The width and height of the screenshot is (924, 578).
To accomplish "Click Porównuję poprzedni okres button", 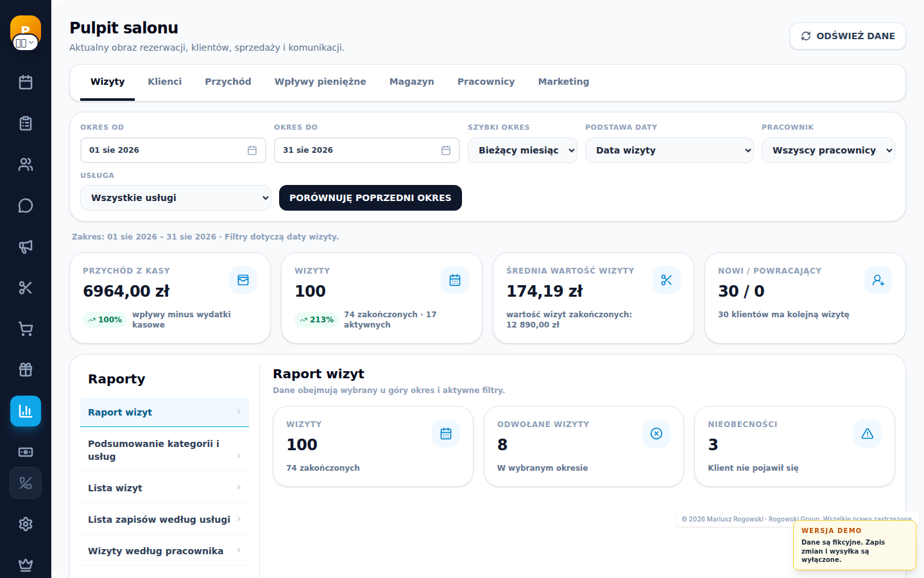I will (370, 198).
